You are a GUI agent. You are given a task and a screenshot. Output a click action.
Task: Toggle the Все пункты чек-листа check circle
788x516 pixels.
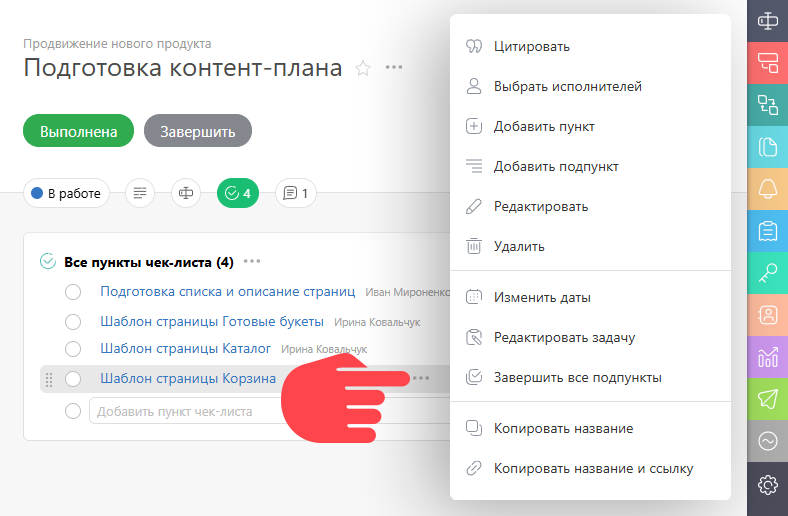pyautogui.click(x=48, y=262)
